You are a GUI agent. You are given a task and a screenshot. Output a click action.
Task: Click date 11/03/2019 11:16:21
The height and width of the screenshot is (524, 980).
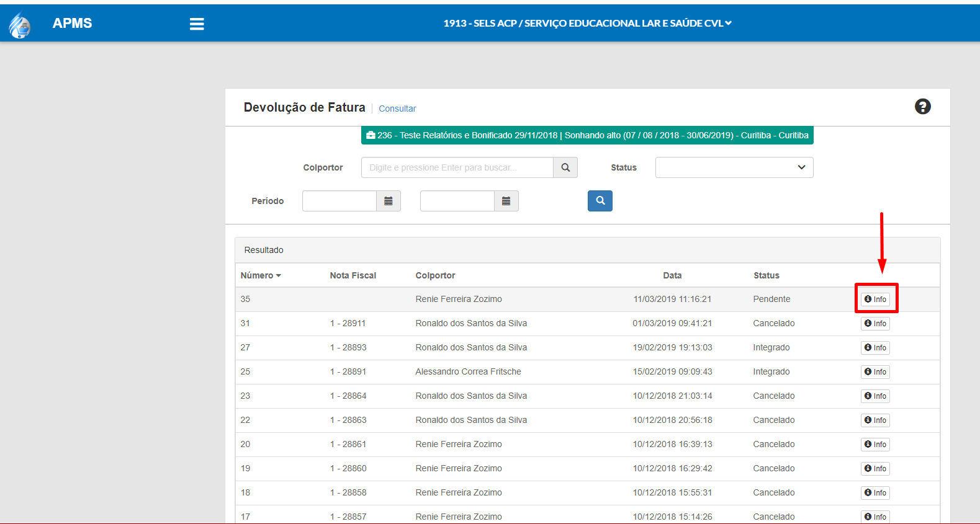pyautogui.click(x=672, y=299)
